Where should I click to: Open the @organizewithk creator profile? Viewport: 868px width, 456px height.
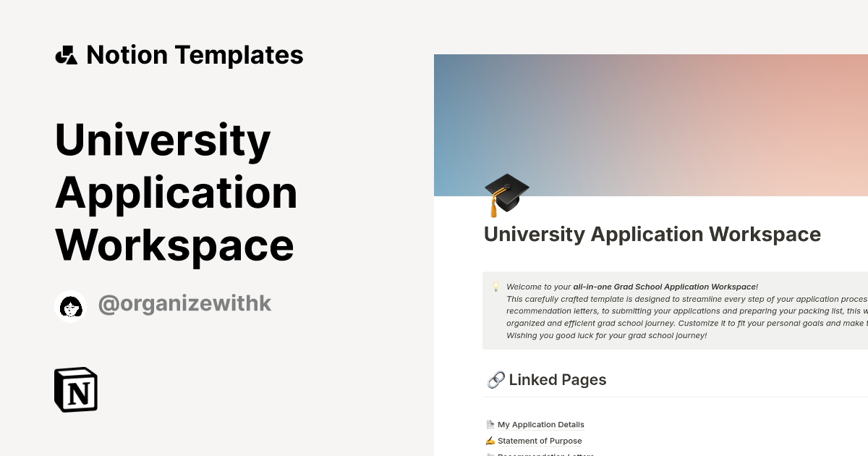point(184,303)
